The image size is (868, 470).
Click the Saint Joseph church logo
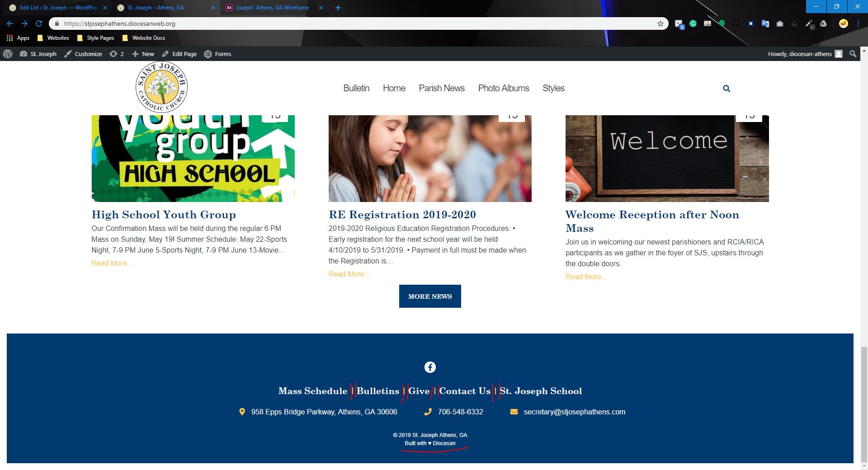161,87
